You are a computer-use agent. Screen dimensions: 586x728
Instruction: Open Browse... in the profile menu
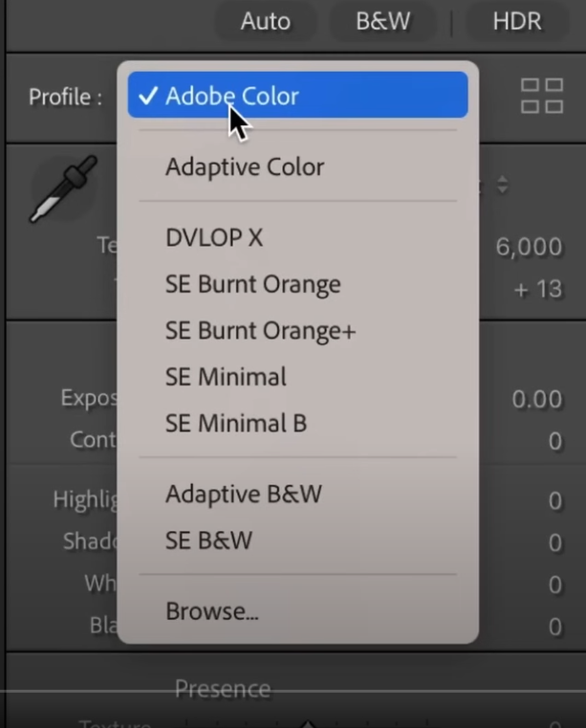pos(298,611)
